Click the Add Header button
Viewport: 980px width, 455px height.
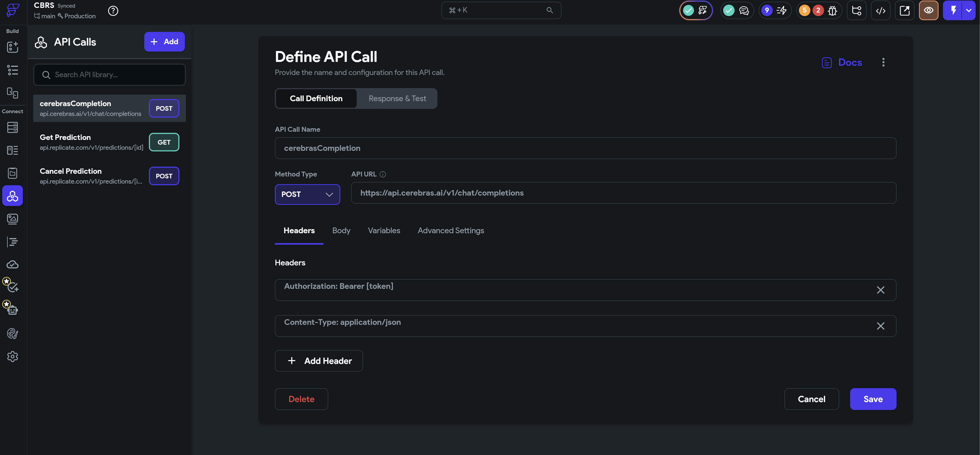point(319,361)
